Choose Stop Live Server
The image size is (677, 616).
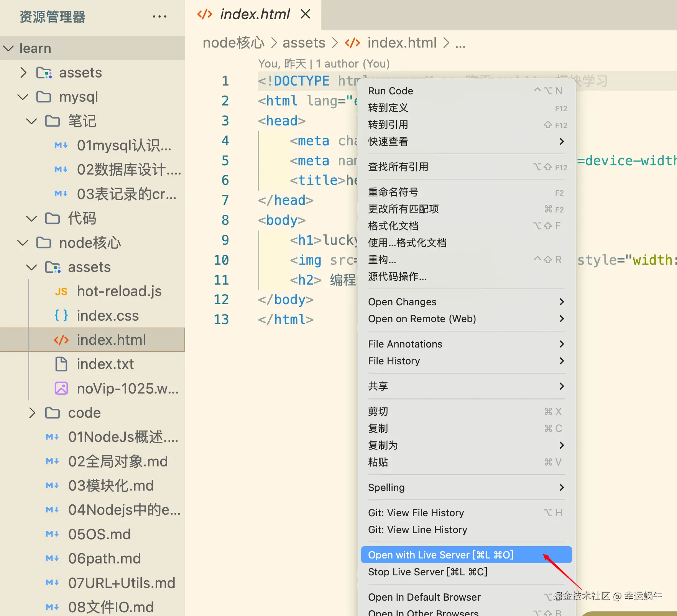466,572
